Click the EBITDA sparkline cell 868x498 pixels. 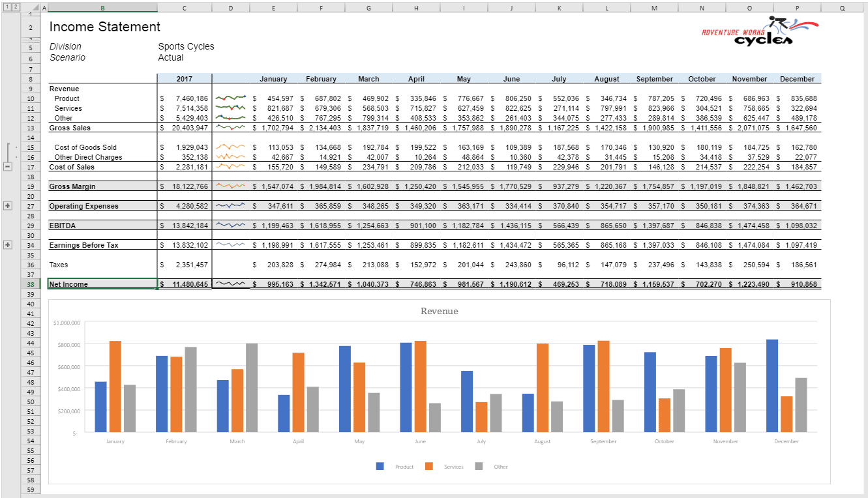point(231,226)
